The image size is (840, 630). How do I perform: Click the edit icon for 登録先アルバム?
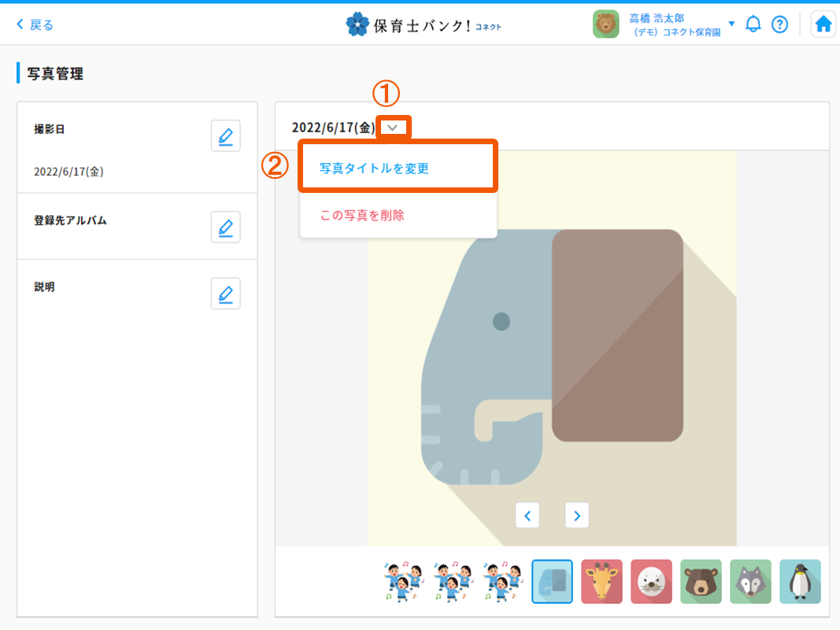(226, 227)
